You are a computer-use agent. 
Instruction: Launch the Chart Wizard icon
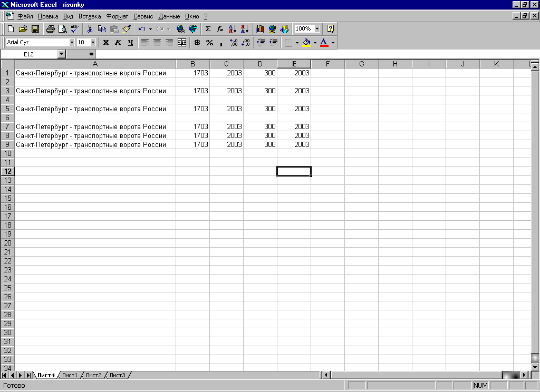[259, 29]
